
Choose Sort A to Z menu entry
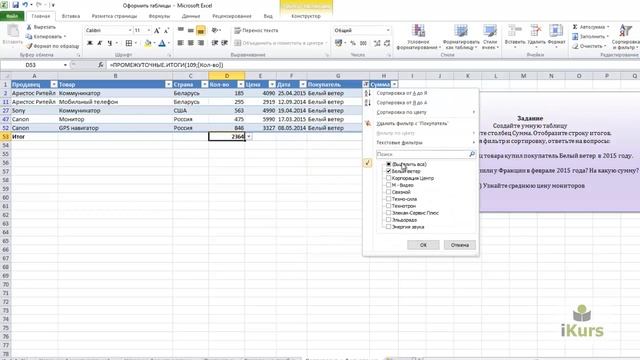420,93
